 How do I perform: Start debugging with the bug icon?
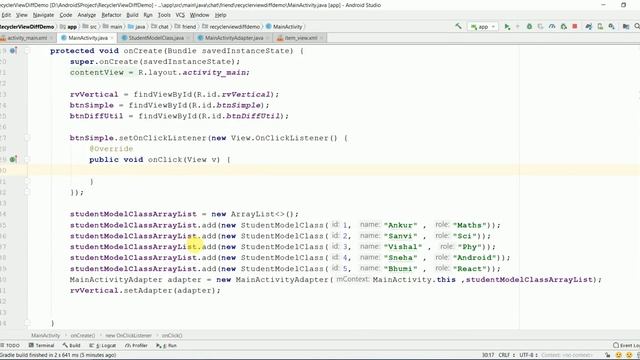click(x=529, y=27)
